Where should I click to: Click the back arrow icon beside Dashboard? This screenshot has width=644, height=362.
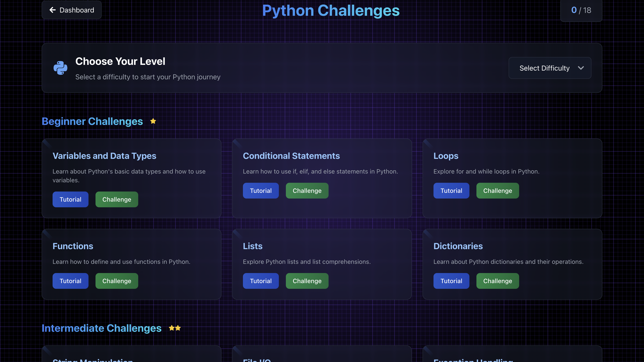[x=53, y=10]
